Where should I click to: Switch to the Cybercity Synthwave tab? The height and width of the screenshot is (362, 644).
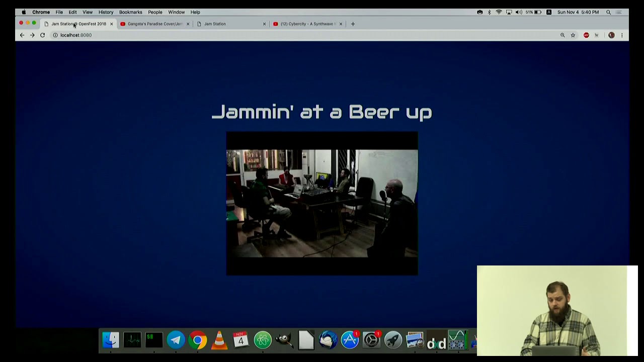click(307, 24)
